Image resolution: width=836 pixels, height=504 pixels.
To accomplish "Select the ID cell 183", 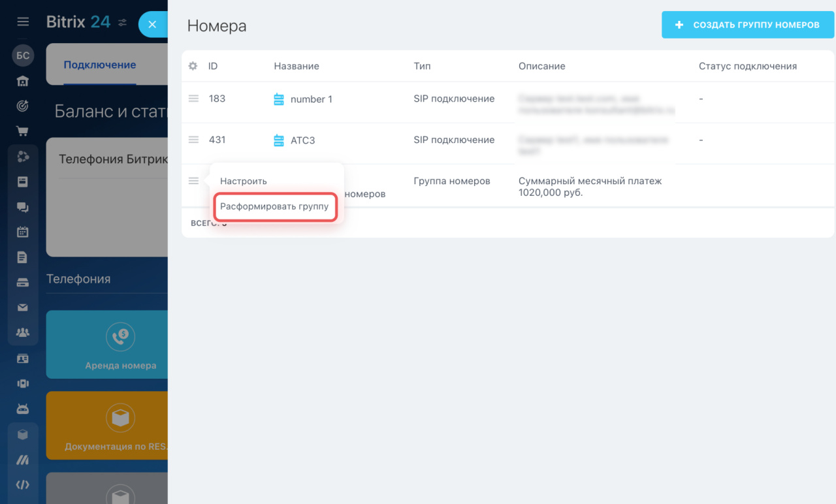I will (217, 99).
